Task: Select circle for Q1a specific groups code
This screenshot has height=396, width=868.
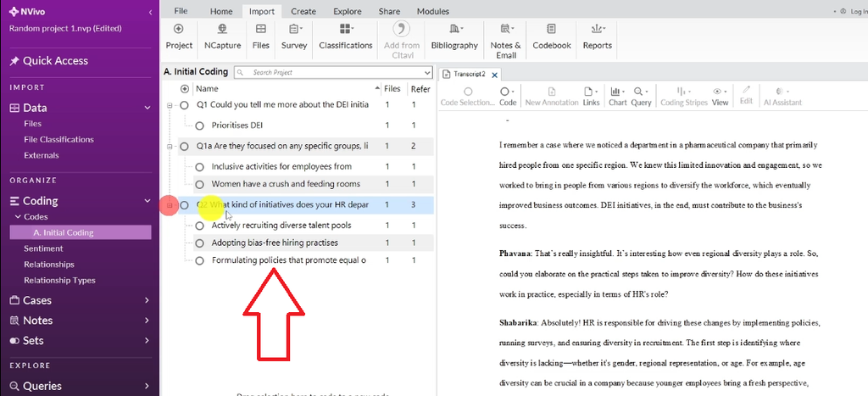Action: pyautogui.click(x=185, y=146)
